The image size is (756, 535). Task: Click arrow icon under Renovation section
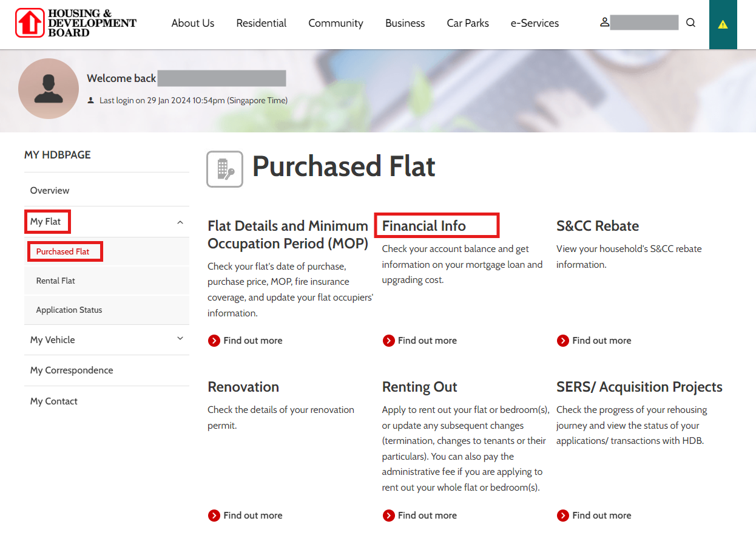214,516
